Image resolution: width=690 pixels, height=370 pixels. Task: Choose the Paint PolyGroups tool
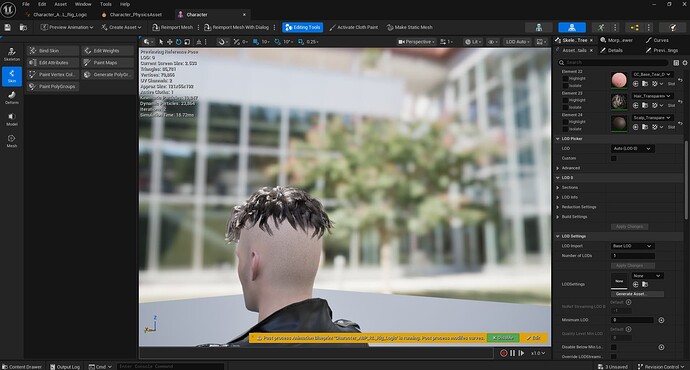pyautogui.click(x=53, y=86)
